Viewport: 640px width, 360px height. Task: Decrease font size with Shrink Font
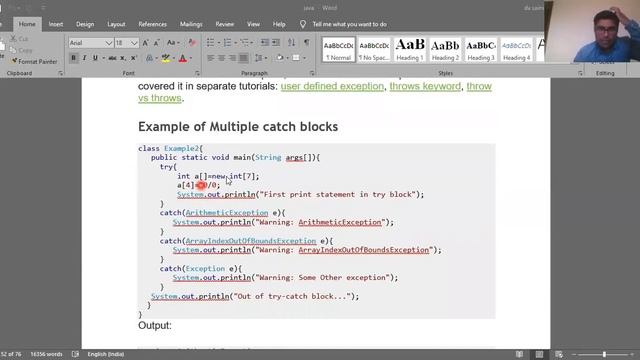[x=157, y=43]
